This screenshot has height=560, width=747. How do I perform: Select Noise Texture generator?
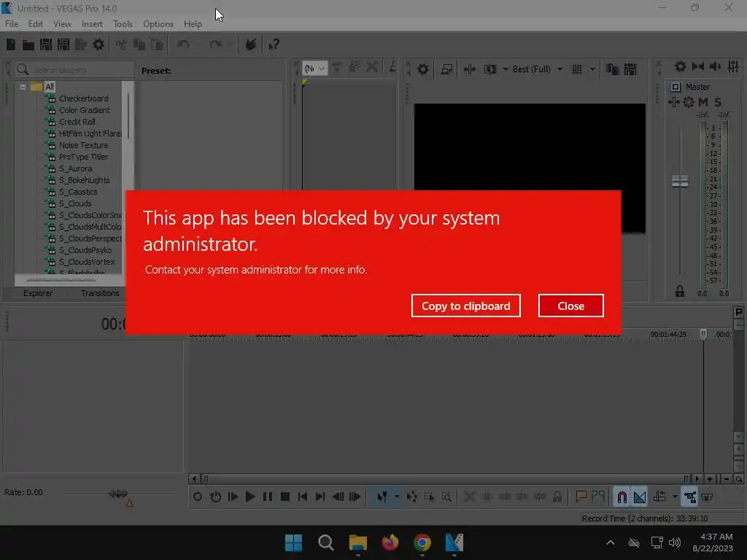click(83, 145)
